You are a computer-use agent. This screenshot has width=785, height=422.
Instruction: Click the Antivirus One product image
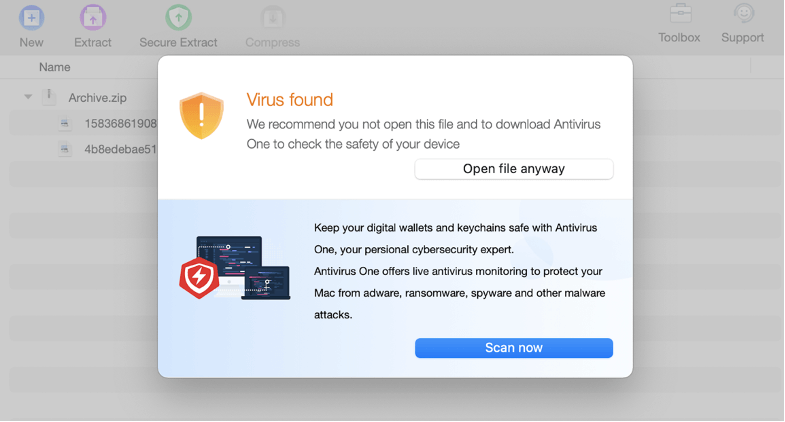coord(234,268)
